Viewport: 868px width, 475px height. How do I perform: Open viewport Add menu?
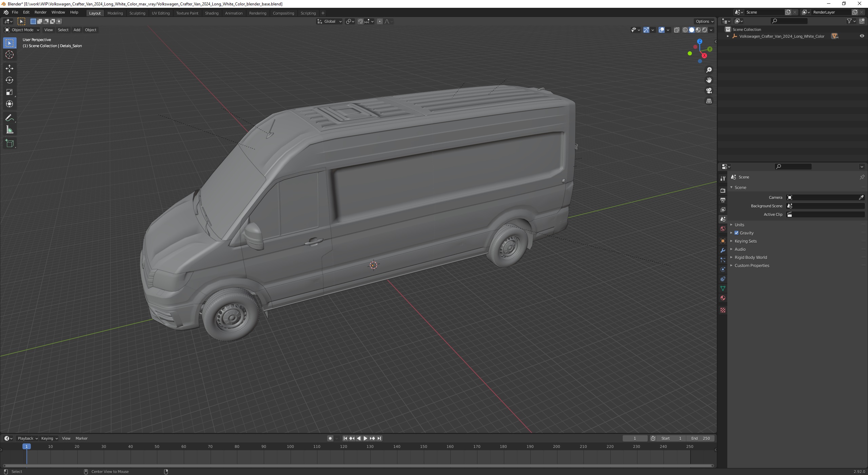[x=77, y=30]
